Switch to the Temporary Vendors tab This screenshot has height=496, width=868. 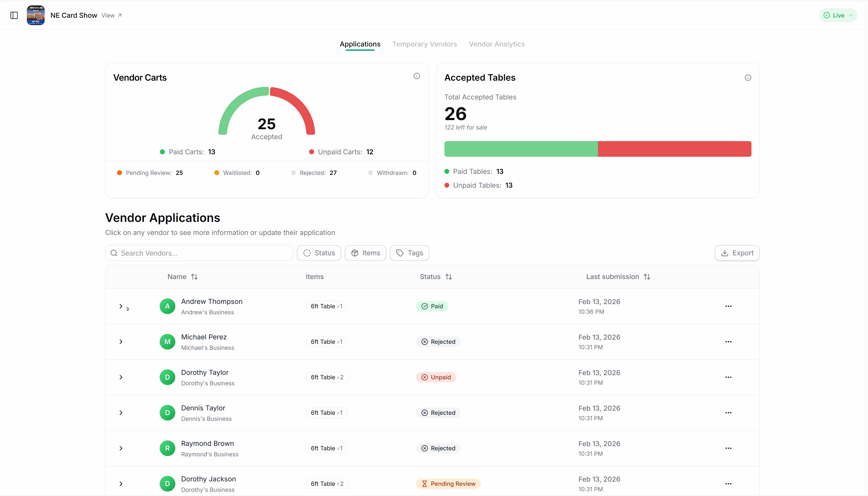pos(424,44)
